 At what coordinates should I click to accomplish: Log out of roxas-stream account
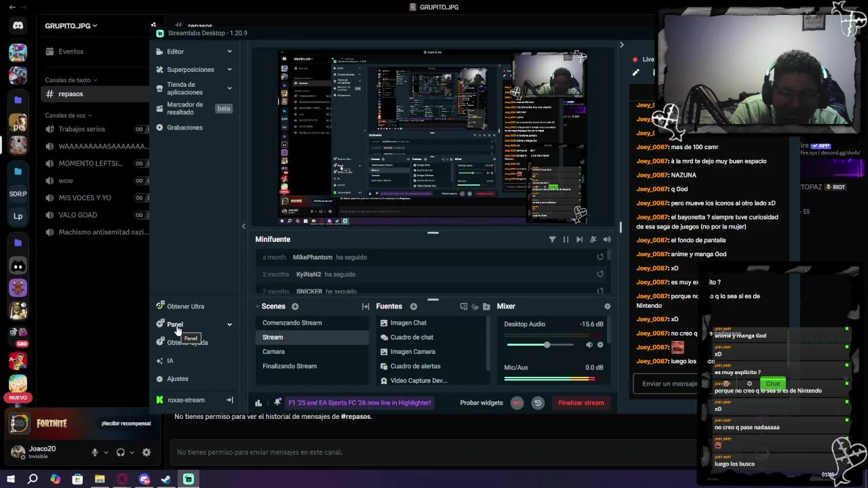coord(229,400)
